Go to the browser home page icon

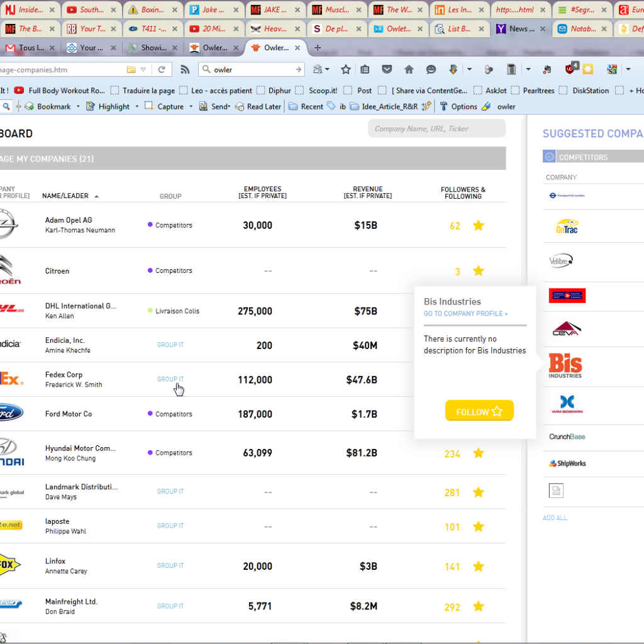pyautogui.click(x=409, y=69)
